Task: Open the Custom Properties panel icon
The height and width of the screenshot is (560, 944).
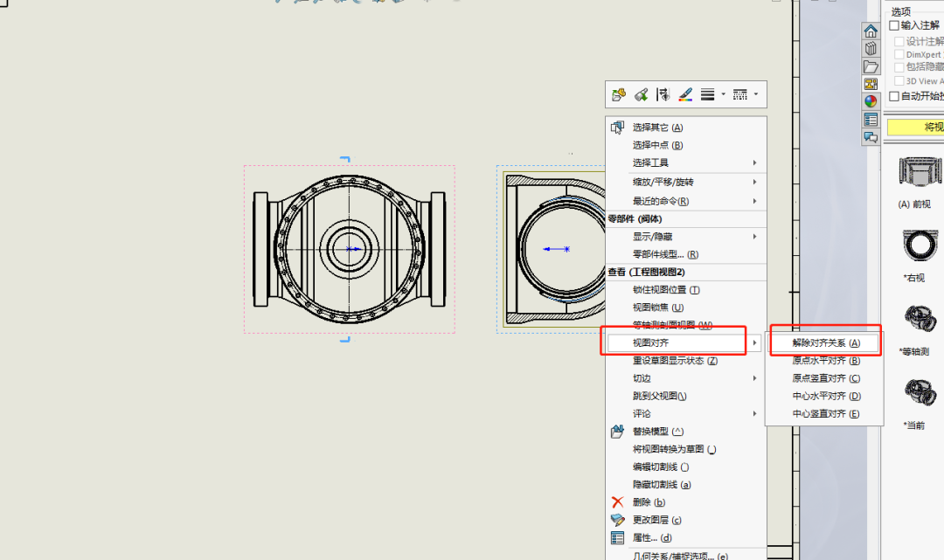Action: pos(871,118)
